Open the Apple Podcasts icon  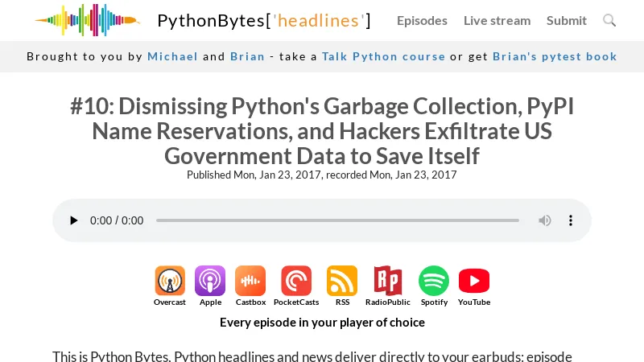point(210,281)
